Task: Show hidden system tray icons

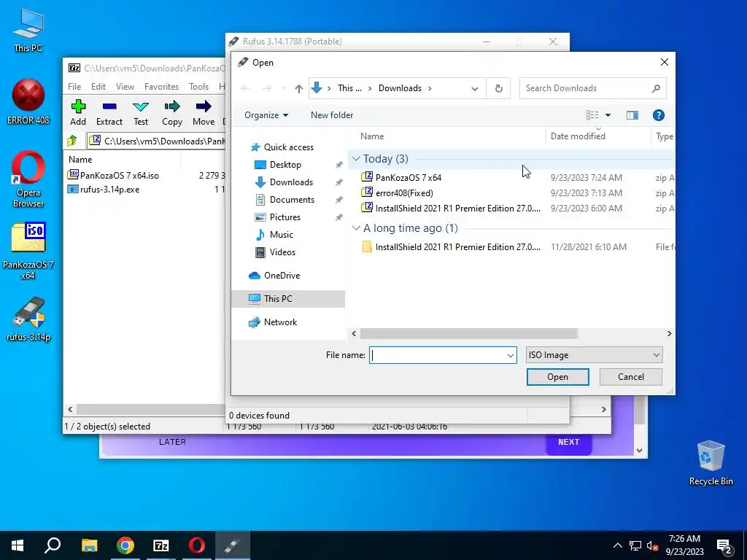Action: (x=617, y=545)
